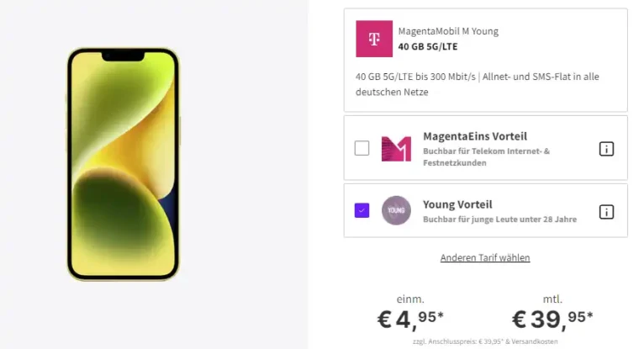The image size is (644, 349).
Task: Click the einm. label above price
Action: tap(410, 299)
